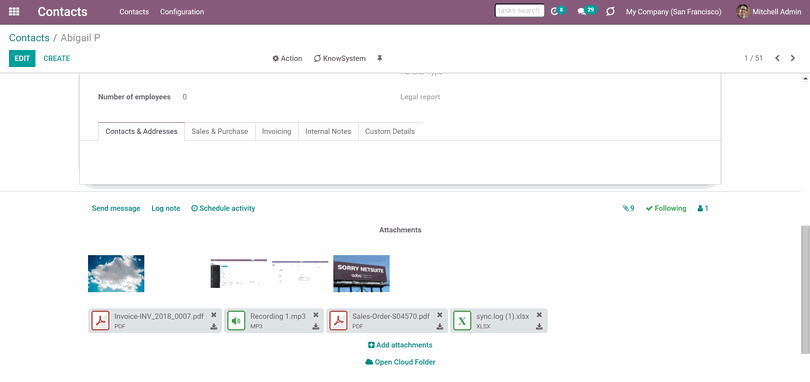Click Open Cloud Folder link
Screen dimensions: 810x382
click(400, 362)
